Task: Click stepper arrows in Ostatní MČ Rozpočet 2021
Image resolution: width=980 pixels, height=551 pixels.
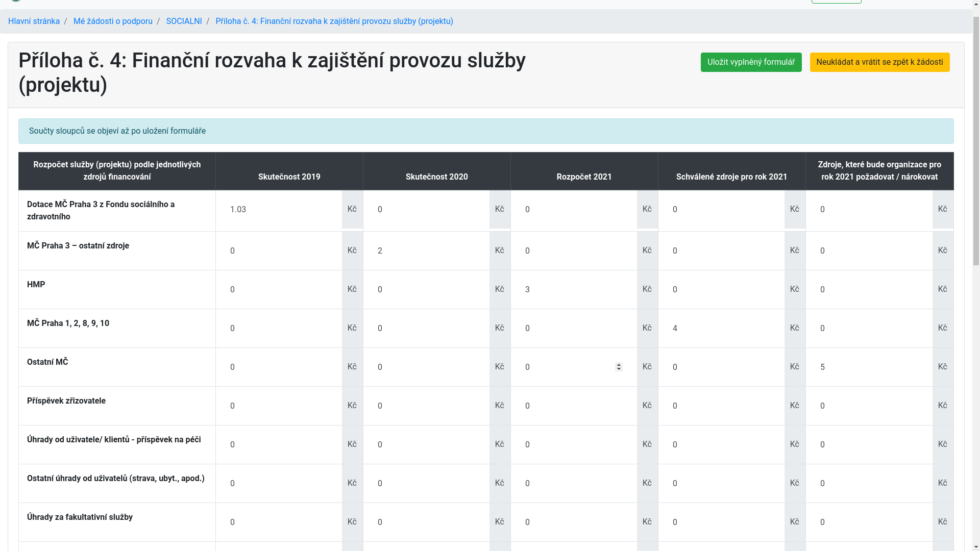Action: pyautogui.click(x=619, y=367)
